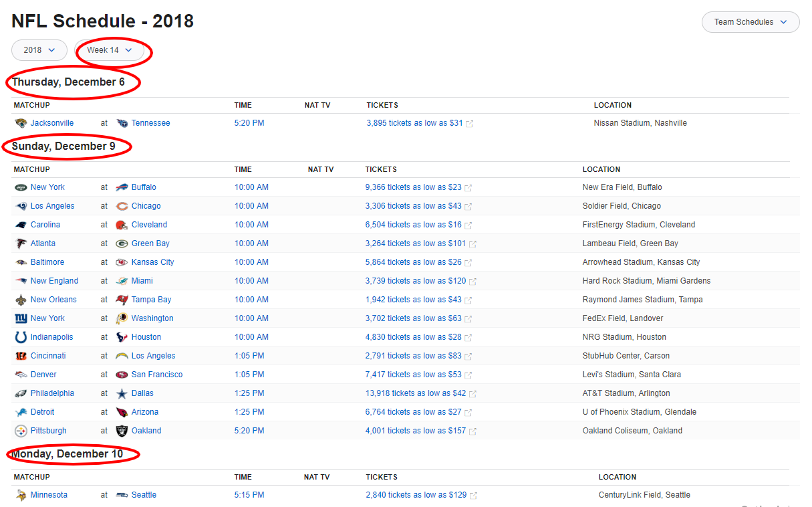Viewport: 812px width, 507px height.
Task: Open Jacksonville team link
Action: click(x=52, y=123)
